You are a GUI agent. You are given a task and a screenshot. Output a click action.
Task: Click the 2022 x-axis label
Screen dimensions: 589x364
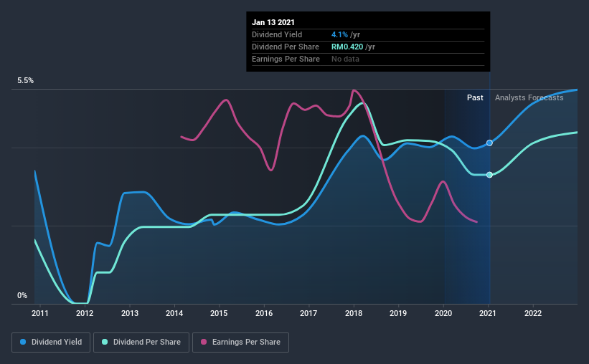tap(533, 313)
